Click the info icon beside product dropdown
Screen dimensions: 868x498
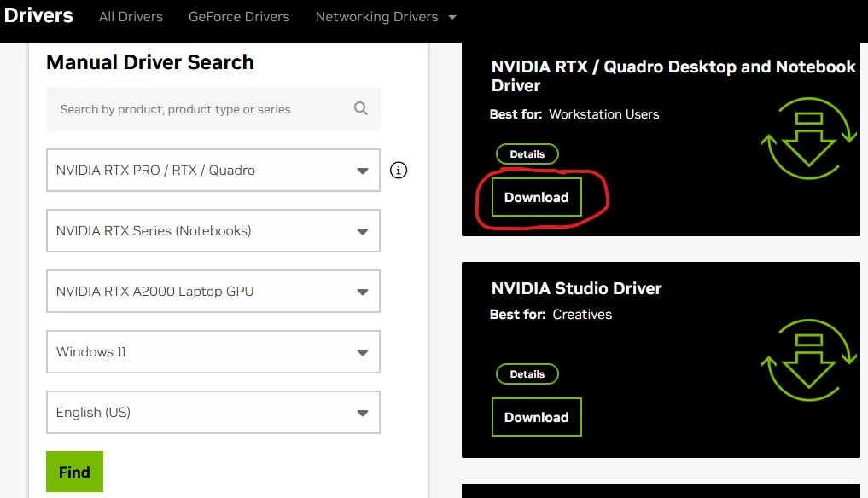(398, 170)
